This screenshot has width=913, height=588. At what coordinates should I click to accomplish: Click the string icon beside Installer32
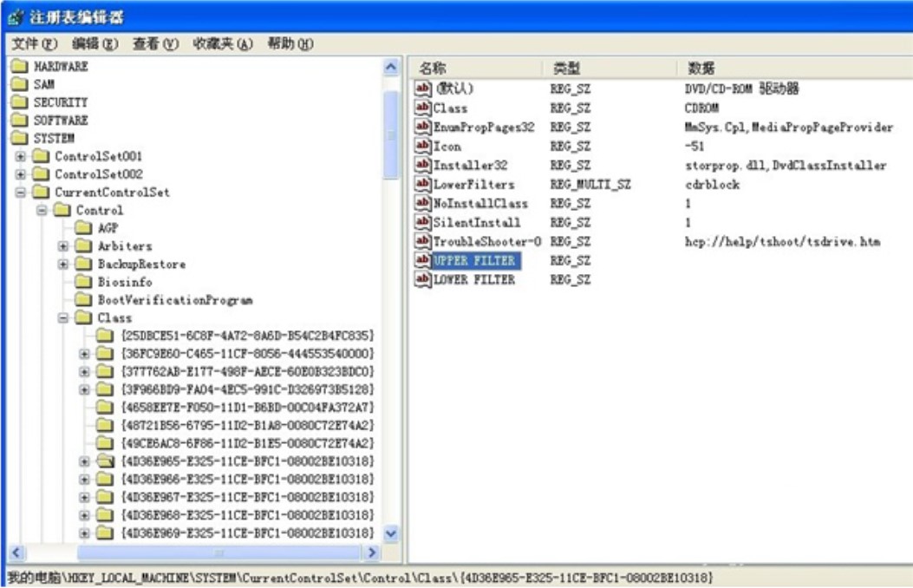point(423,165)
